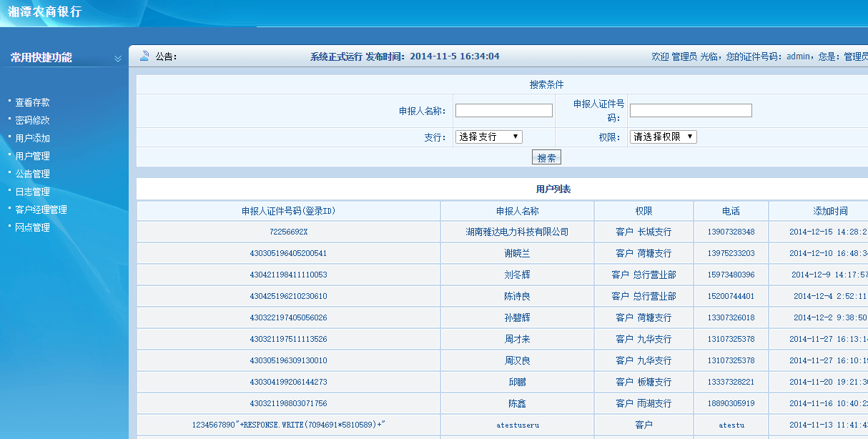Click name 陈鑫

pos(518,404)
